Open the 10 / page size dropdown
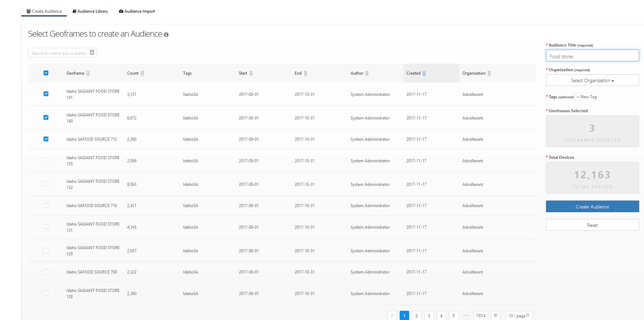Viewport: 644px width, 320px height. click(x=519, y=316)
